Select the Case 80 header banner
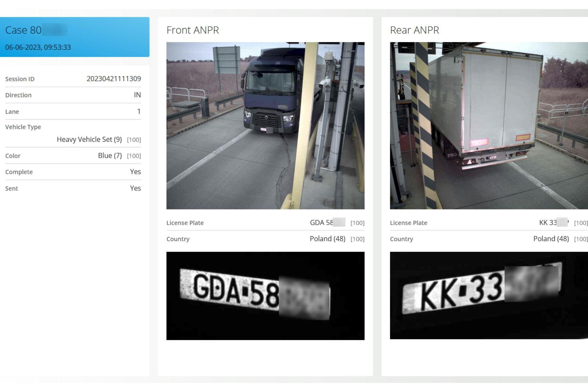Screen dimensions: 588x392 pos(74,37)
